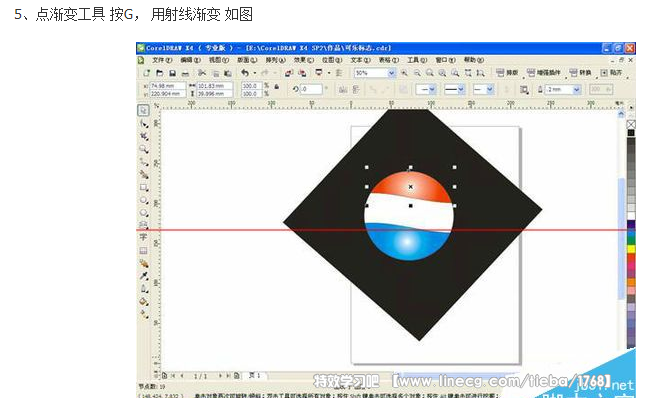645x398 pixels.
Task: Select the Polygon tool
Action: pyautogui.click(x=143, y=213)
